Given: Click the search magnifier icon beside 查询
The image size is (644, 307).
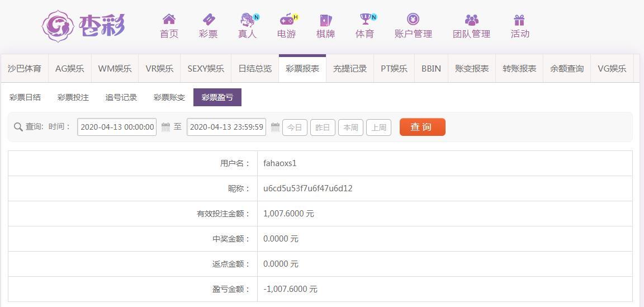Looking at the screenshot, I should coord(18,127).
